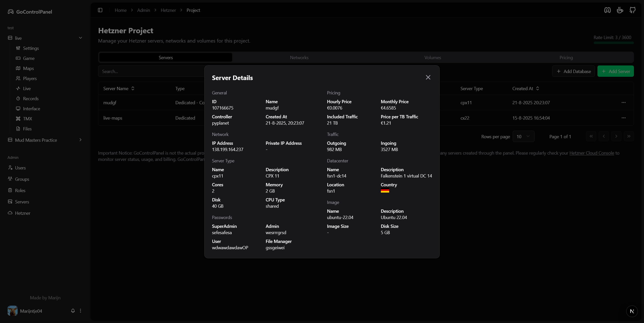Collapse the live server group
This screenshot has width=644, height=323.
tap(80, 38)
